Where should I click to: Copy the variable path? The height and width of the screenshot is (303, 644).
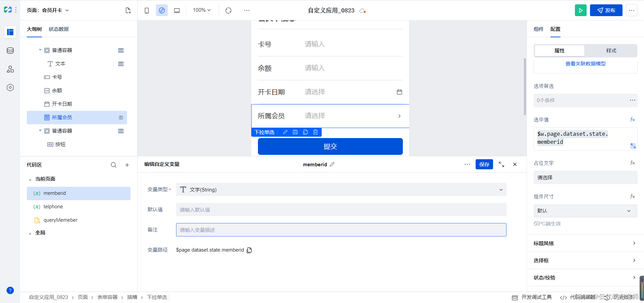click(x=249, y=250)
